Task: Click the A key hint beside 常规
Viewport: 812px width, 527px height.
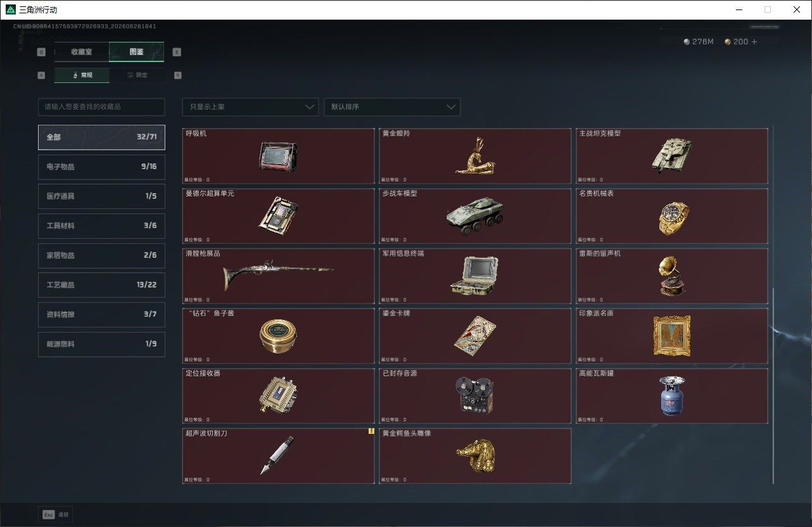Action: pos(42,75)
